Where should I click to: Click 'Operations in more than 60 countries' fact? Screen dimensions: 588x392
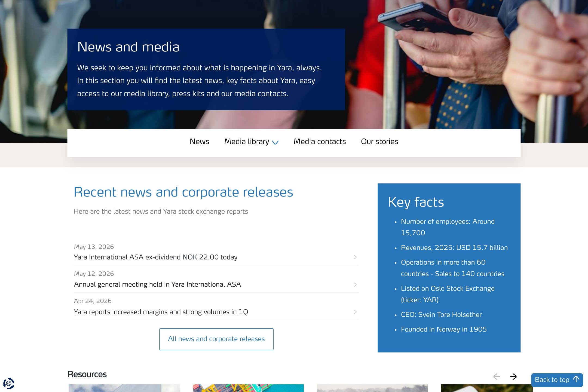click(453, 268)
